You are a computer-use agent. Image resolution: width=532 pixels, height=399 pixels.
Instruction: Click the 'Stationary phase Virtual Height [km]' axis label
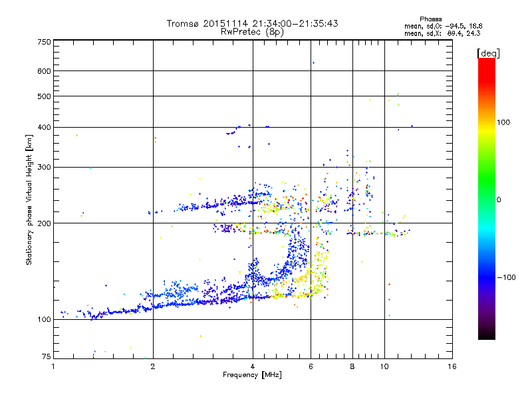point(29,199)
